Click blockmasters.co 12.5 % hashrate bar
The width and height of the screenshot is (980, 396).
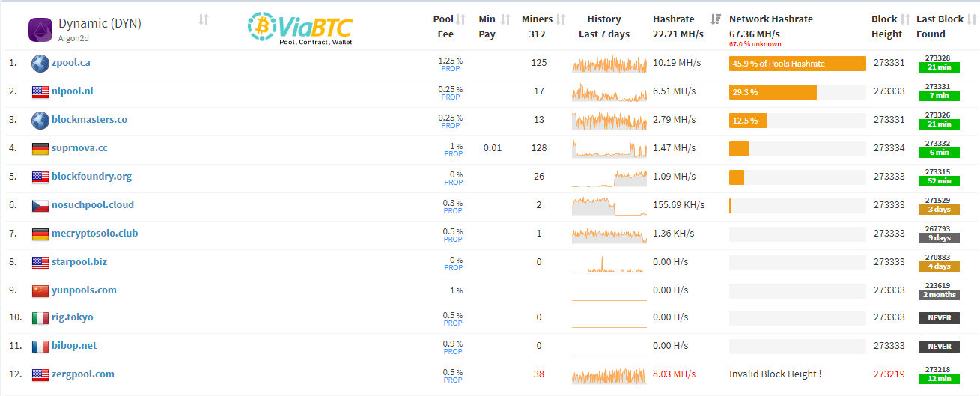pos(748,121)
